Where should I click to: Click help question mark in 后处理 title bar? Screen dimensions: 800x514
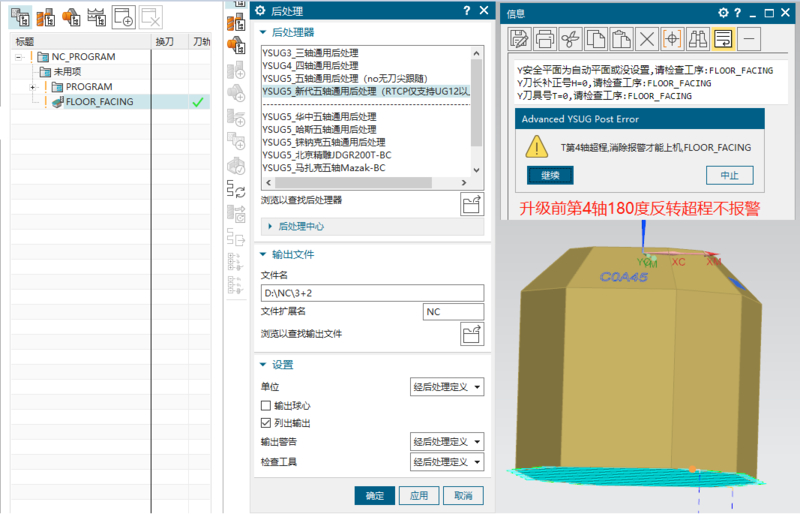coord(467,11)
